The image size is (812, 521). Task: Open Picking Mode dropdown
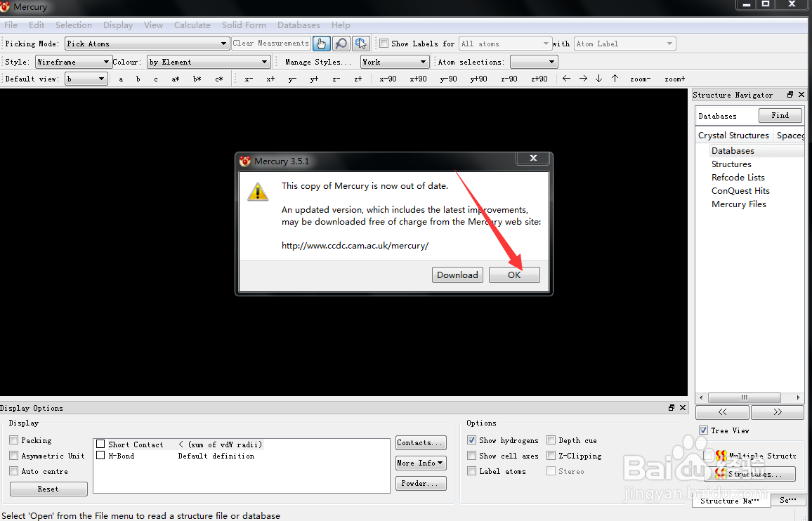[x=147, y=44]
